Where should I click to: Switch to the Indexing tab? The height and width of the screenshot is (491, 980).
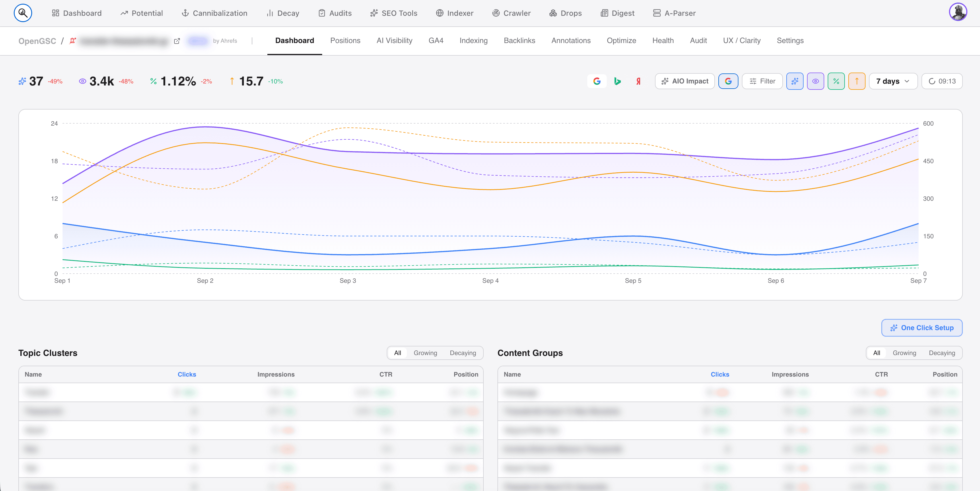coord(473,40)
